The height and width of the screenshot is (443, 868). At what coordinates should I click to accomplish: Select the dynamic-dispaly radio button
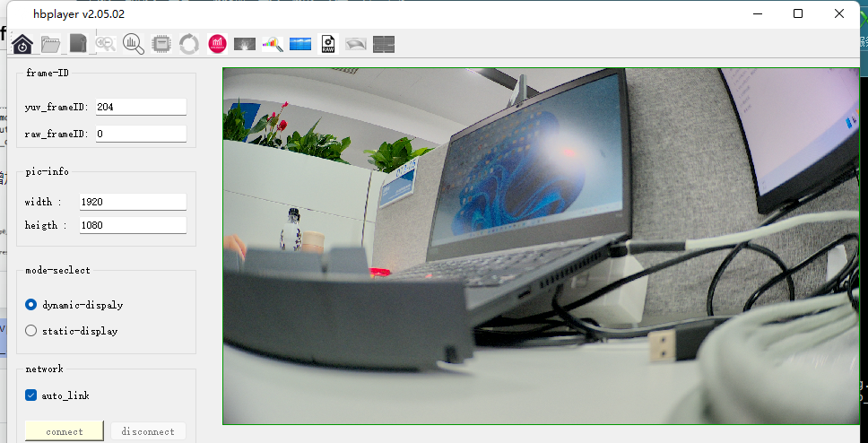[x=31, y=305]
